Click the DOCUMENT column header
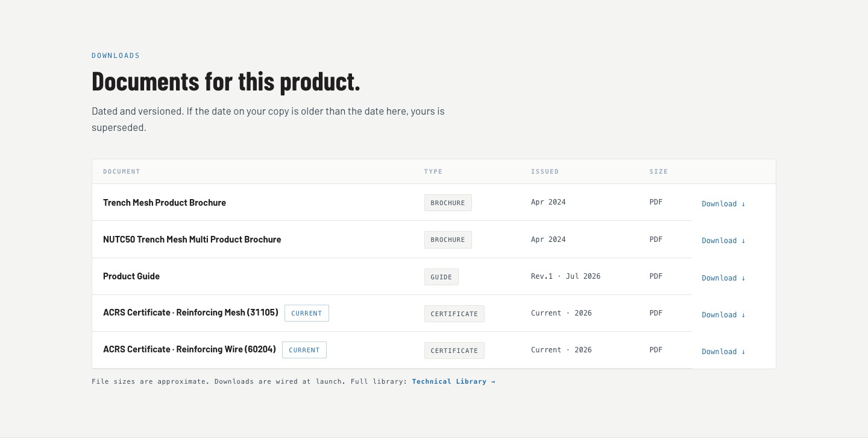This screenshot has height=438, width=868. 122,172
